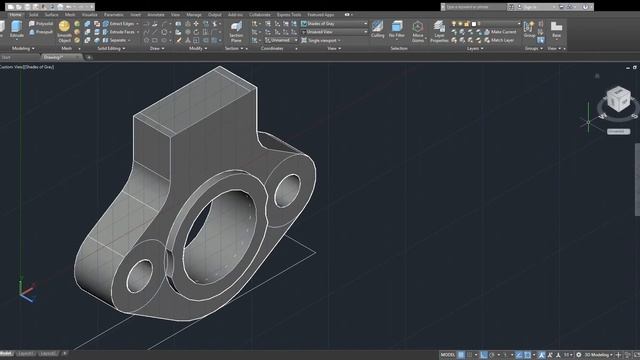The width and height of the screenshot is (640, 360).
Task: Expand the Layers panel
Action: 475,49
